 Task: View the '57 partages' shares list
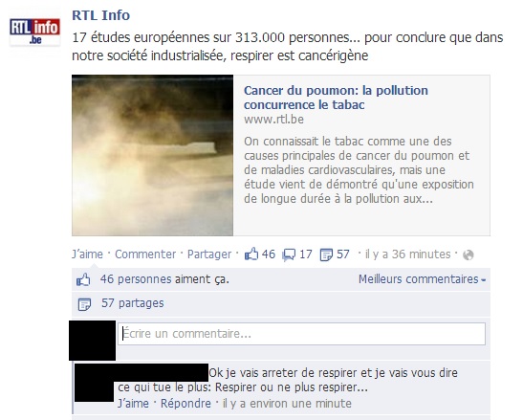[x=133, y=303]
